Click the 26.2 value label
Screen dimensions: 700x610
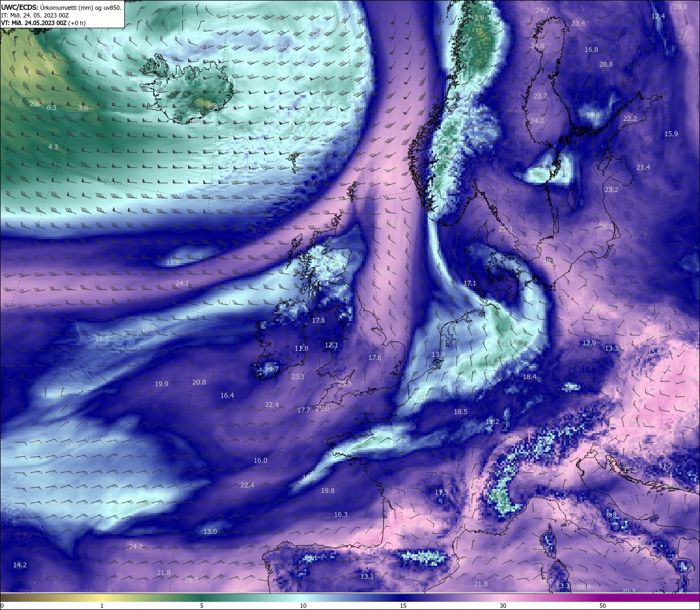point(606,227)
